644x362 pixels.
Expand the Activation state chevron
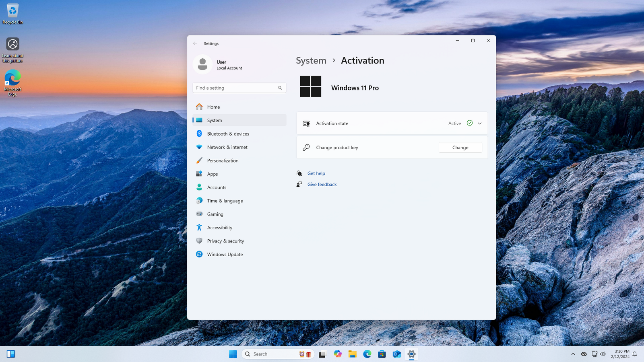click(x=479, y=123)
